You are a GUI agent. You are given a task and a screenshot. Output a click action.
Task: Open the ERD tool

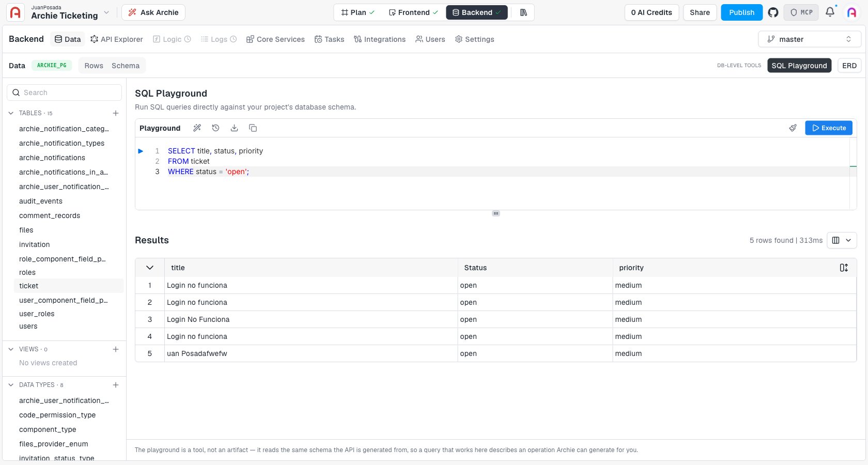click(x=849, y=66)
